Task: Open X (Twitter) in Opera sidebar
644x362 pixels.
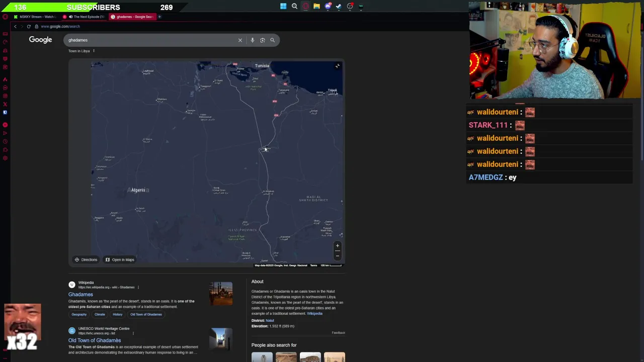Action: [5, 104]
